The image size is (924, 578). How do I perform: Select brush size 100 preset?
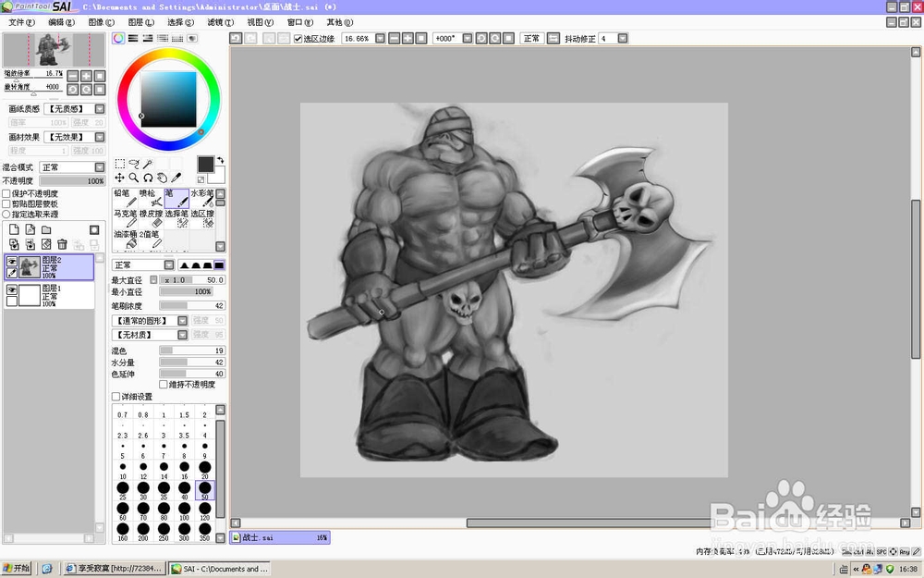click(x=185, y=510)
